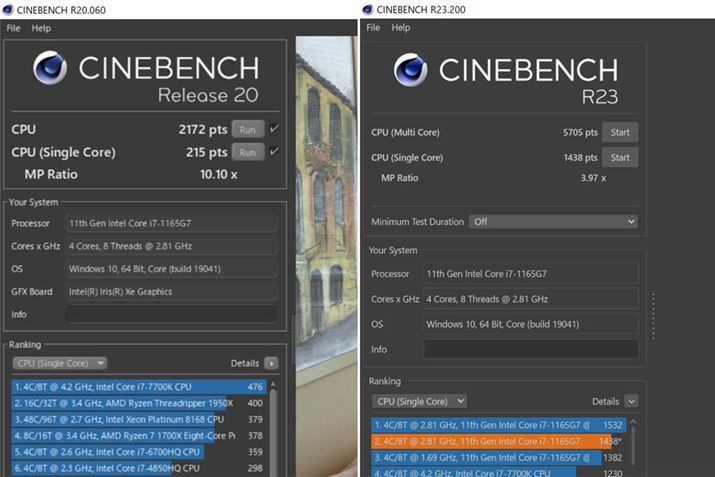
Task: Click the R23 Info input field
Action: (531, 349)
